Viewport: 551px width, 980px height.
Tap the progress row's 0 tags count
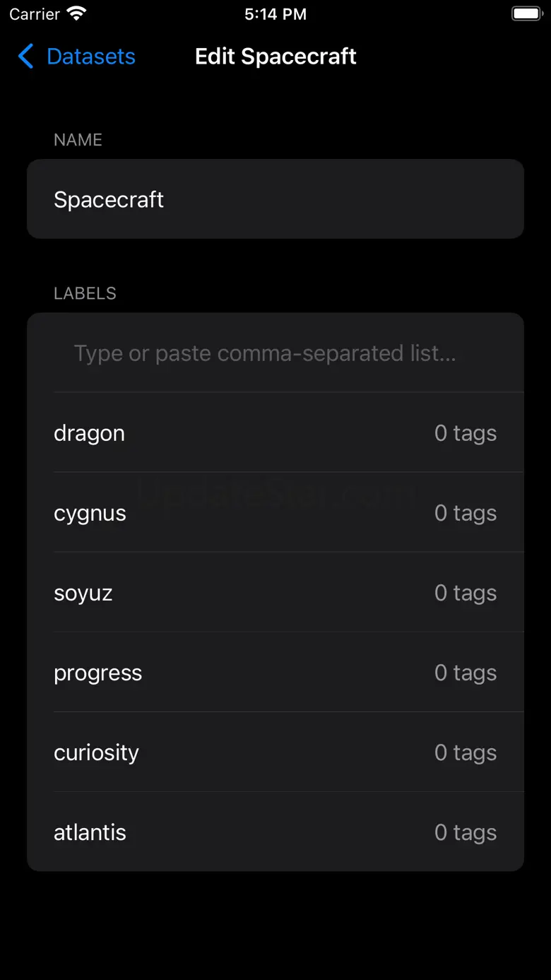pos(466,673)
